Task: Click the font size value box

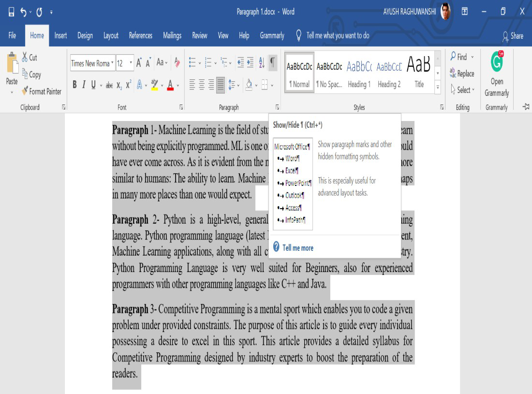Action: [122, 63]
